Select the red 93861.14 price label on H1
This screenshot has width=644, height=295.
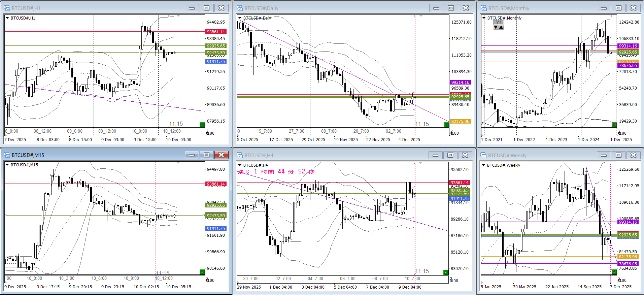pos(216,32)
